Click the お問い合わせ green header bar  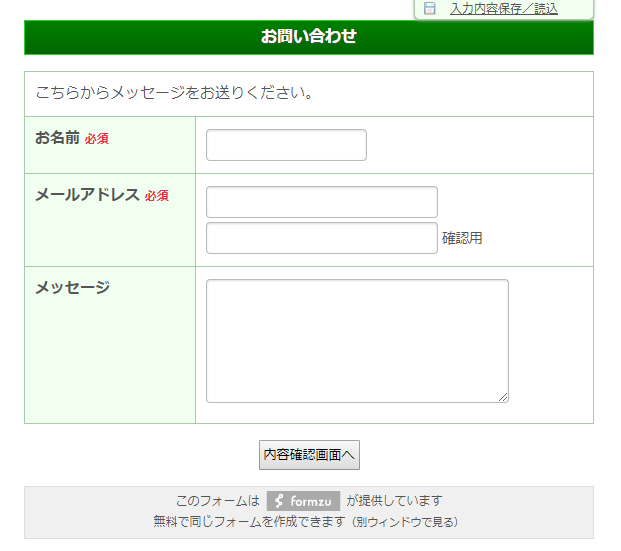[309, 37]
